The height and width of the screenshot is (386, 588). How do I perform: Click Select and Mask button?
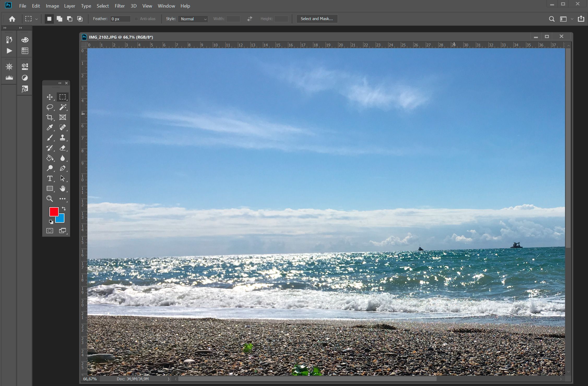point(316,19)
